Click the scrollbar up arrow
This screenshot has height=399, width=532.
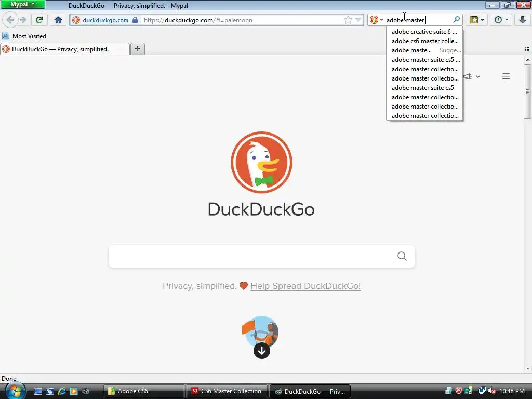(528, 60)
